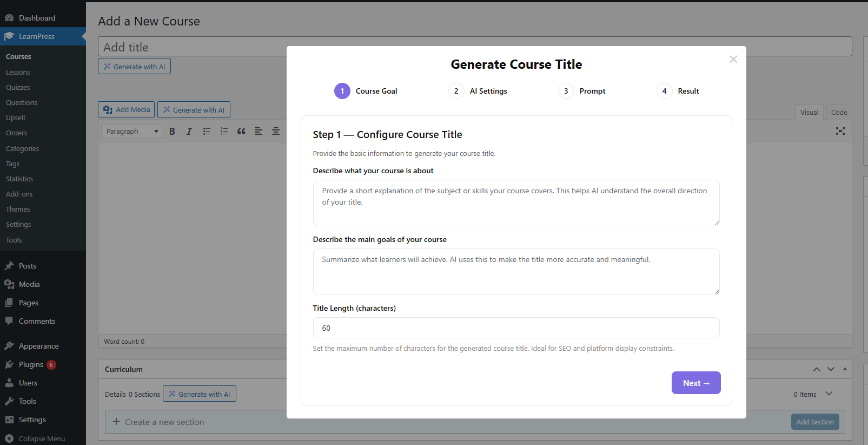
Task: Click the Title Length characters field
Action: [516, 328]
